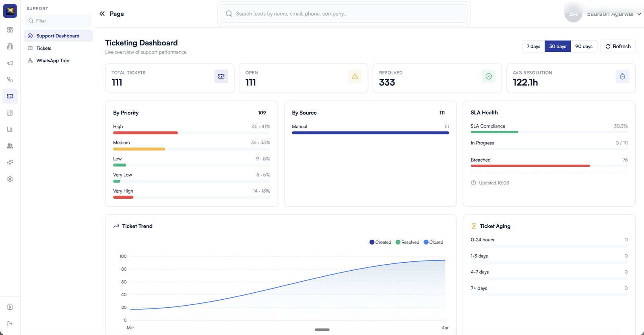Screen dimensions: 644x335
Task: Open the building icon in left rail
Action: point(10,47)
